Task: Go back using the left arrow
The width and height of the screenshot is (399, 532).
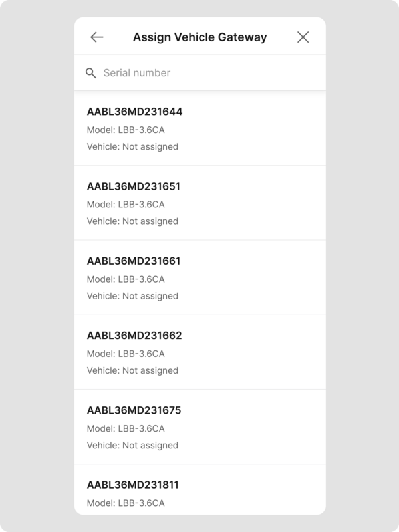Action: click(97, 37)
